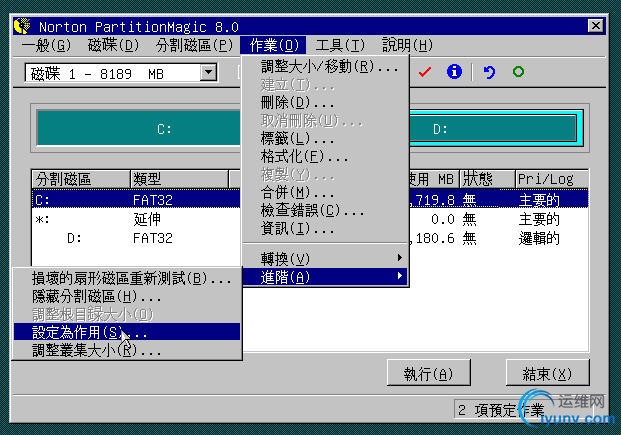Image resolution: width=621 pixels, height=435 pixels.
Task: Choose 資訊(I) menu item
Action: (326, 228)
